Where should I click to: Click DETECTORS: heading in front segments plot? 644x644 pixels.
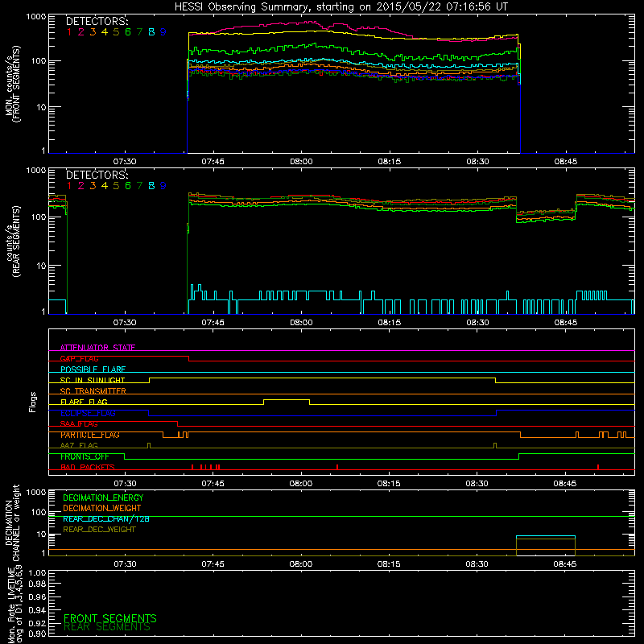point(97,21)
